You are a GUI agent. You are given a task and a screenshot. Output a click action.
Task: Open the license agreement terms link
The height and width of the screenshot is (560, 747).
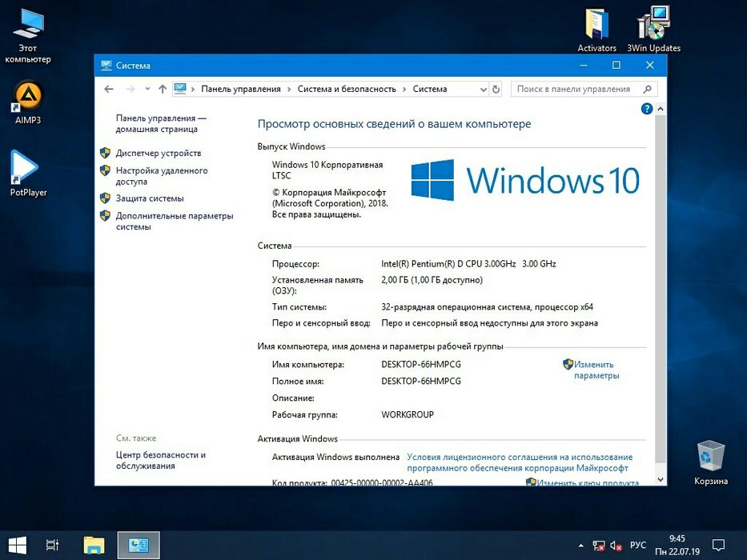(x=520, y=462)
